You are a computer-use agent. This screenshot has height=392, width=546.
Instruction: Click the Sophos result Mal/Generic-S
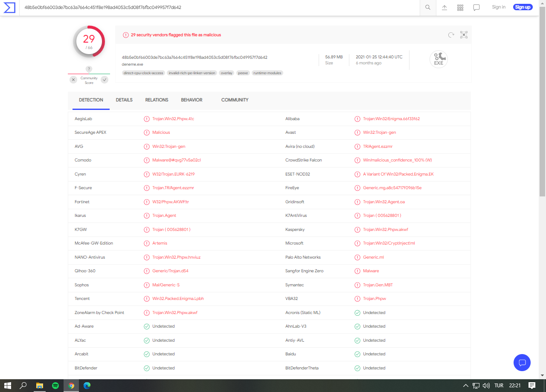click(166, 285)
